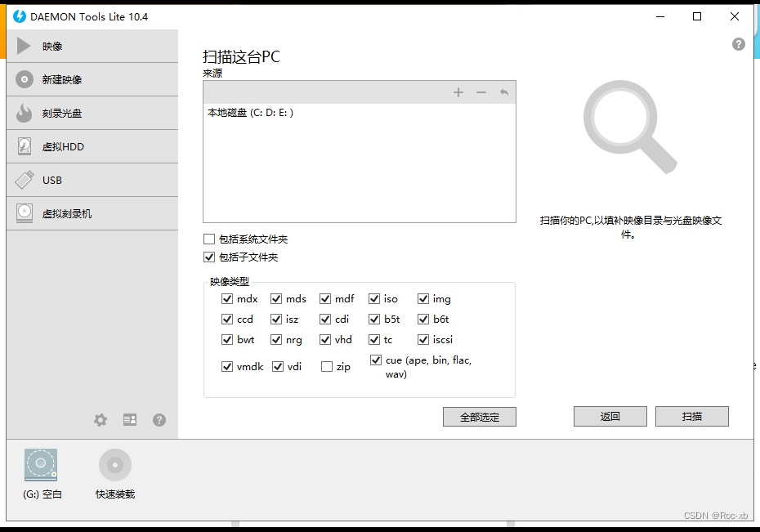760x532 pixels.
Task: Toggle the cue (ape, bin, flac, wav) checkbox
Action: pos(375,360)
